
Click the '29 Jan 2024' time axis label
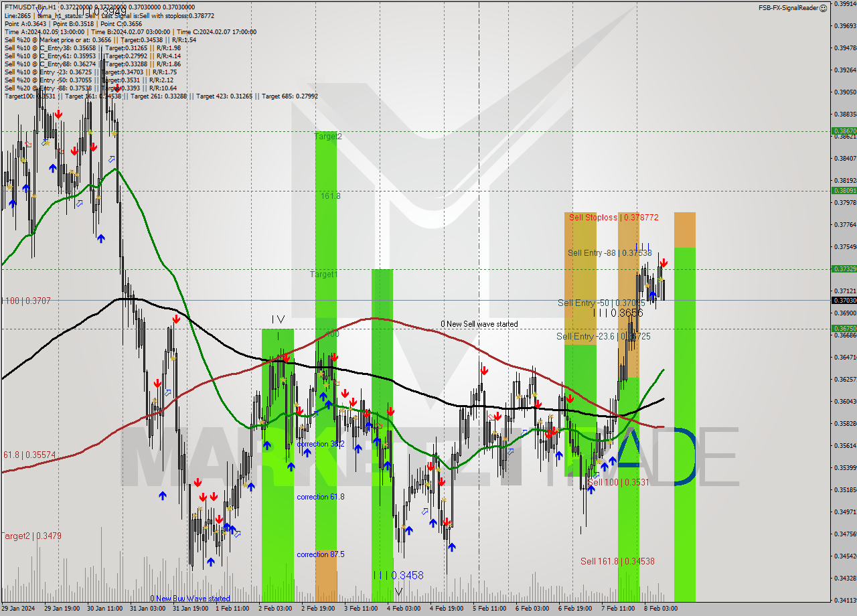pos(19,609)
